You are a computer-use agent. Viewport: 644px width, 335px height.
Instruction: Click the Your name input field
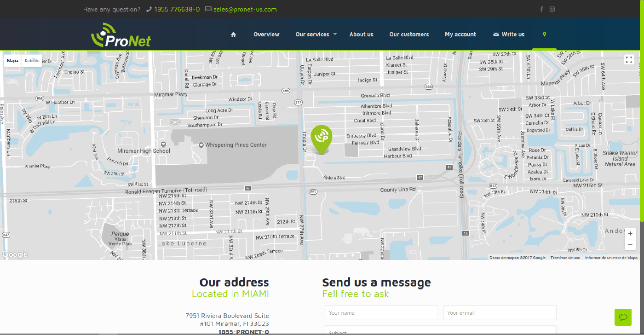(381, 313)
